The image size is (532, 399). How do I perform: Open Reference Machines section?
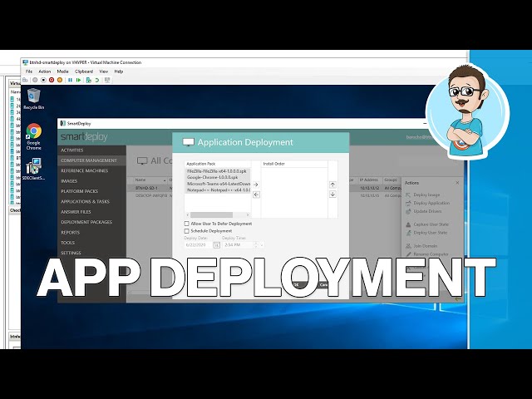click(x=92, y=170)
